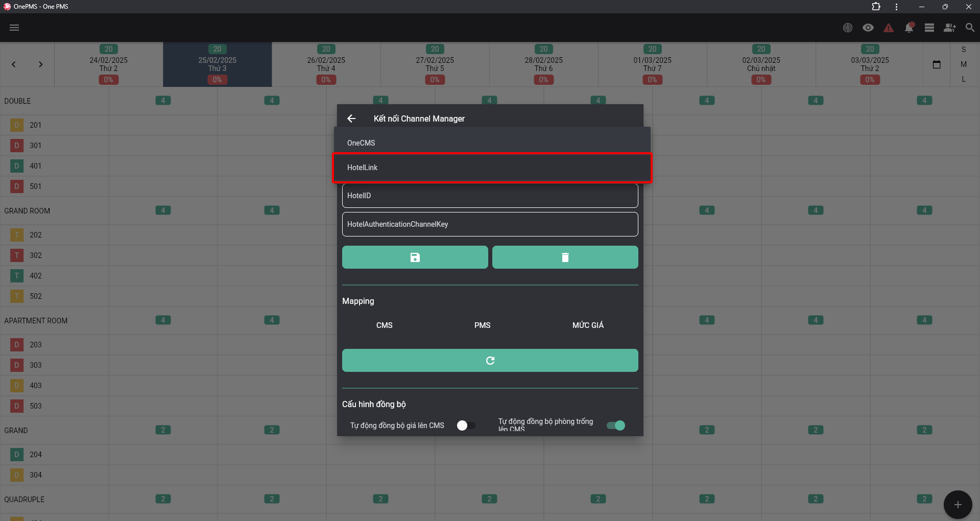Click the availability badge for 28/02/2025
Screen dimensions: 980x521
click(x=543, y=49)
